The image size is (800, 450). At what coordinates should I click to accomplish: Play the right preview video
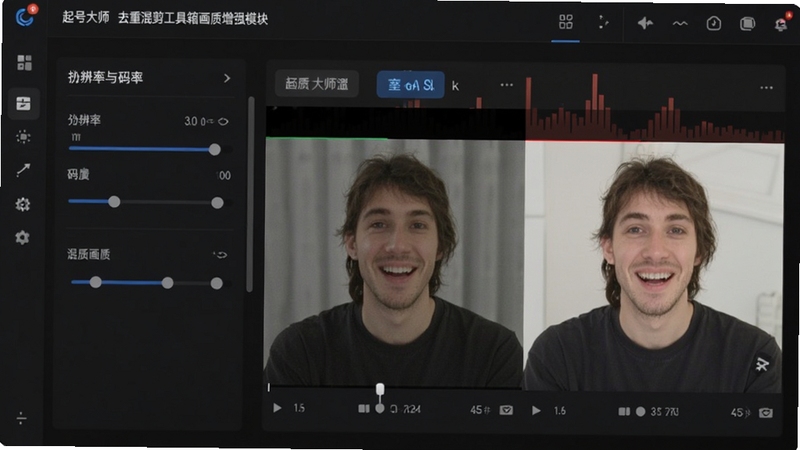pos(536,410)
